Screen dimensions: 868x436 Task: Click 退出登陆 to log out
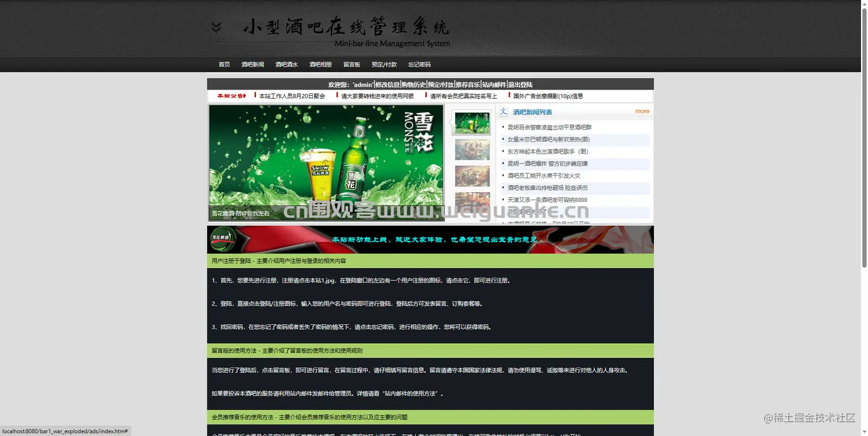[521, 85]
